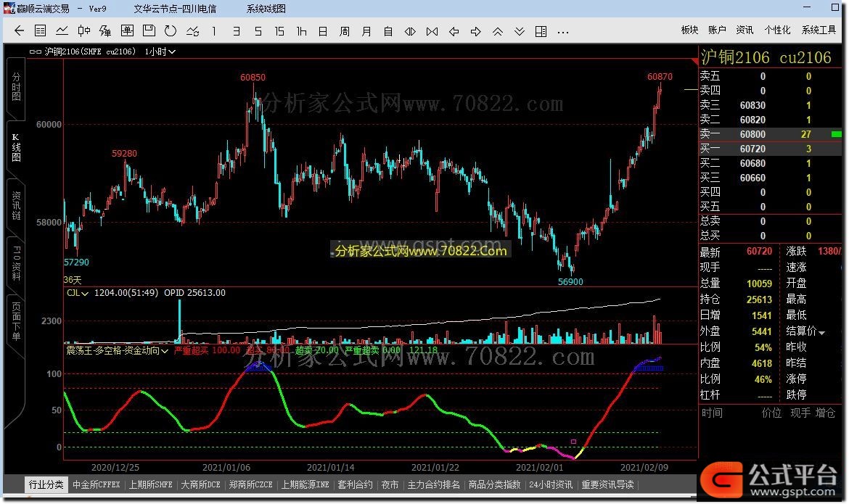Switch to the K线图 side tab
The width and height of the screenshot is (849, 504).
[16, 147]
